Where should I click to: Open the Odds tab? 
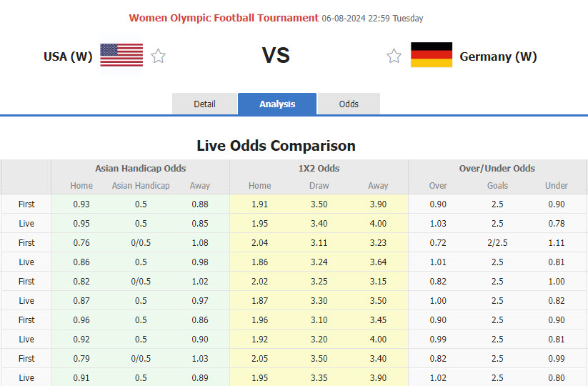(349, 104)
